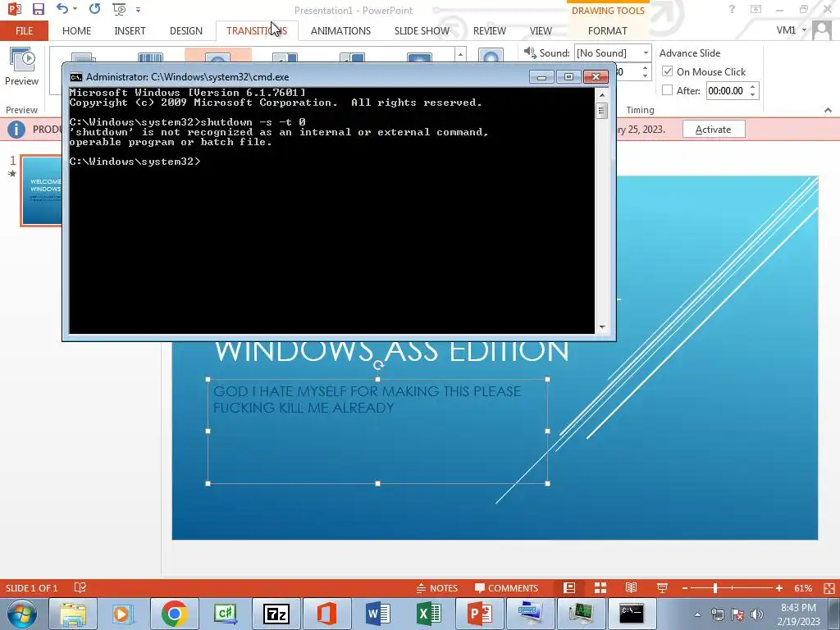This screenshot has height=630, width=840.
Task: Open Windows Media Player from taskbar
Action: coord(123,614)
